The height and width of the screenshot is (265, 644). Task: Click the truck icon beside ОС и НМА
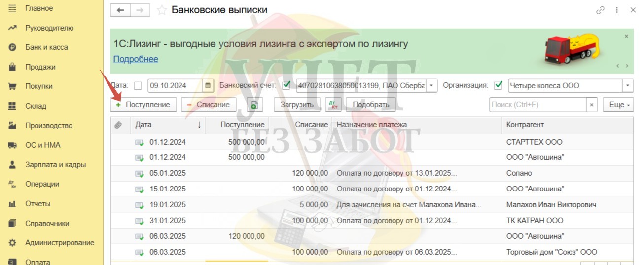[x=13, y=145]
